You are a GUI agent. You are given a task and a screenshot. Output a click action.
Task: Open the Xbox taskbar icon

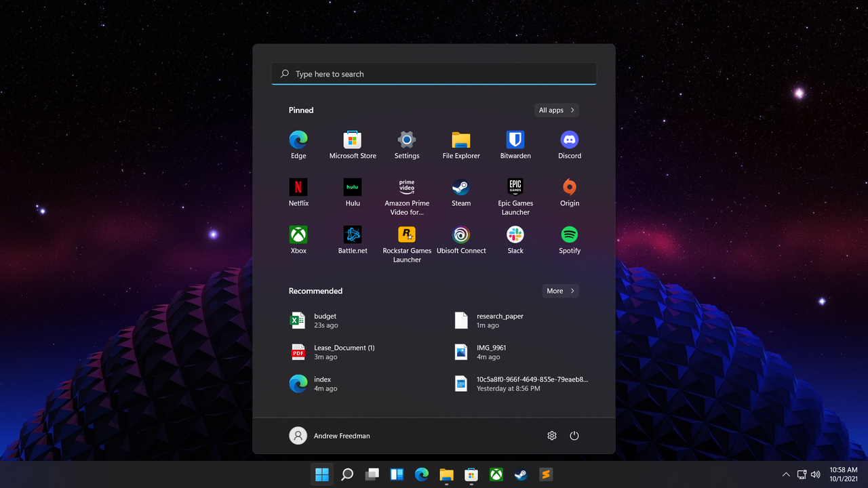496,474
